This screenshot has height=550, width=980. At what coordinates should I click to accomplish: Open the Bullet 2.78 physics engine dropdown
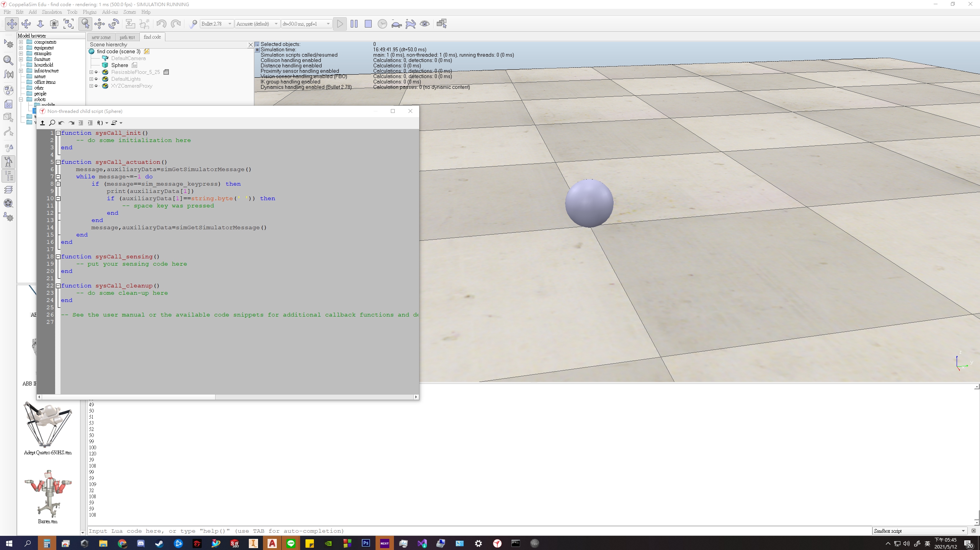217,24
